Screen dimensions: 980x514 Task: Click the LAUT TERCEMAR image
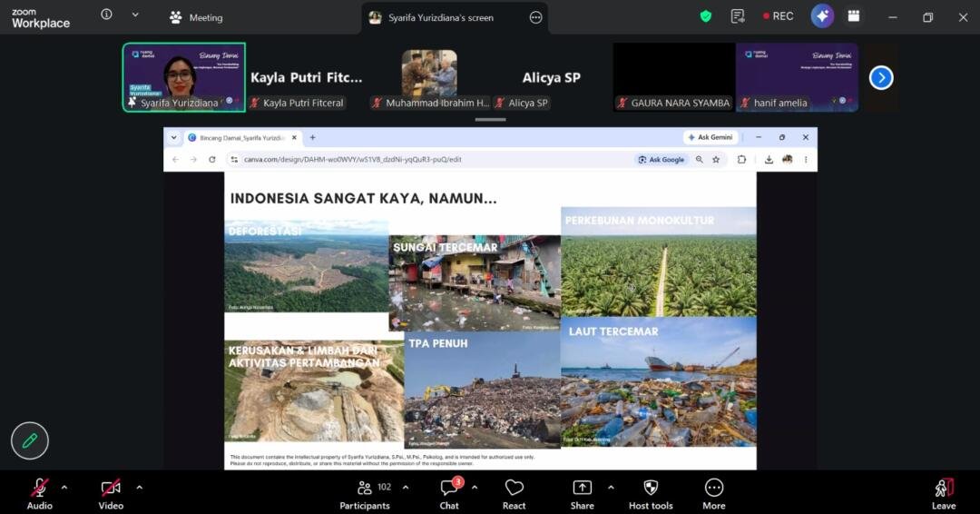click(x=659, y=381)
